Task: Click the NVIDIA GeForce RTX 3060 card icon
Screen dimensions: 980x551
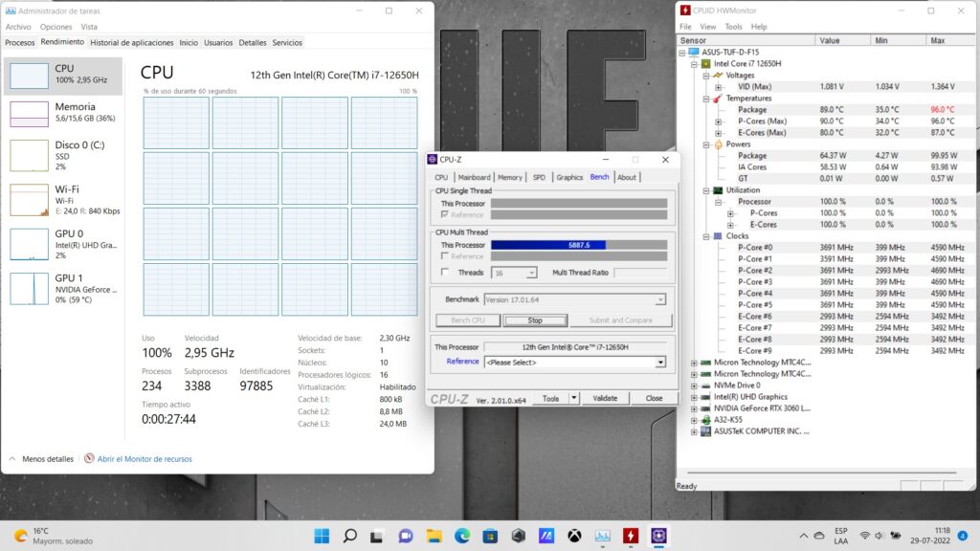Action: pyautogui.click(x=705, y=408)
